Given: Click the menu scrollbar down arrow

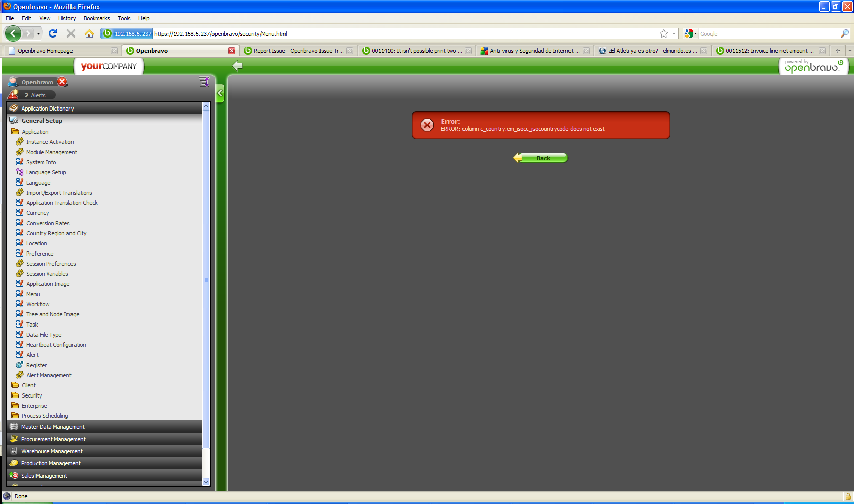Looking at the screenshot, I should (x=206, y=482).
